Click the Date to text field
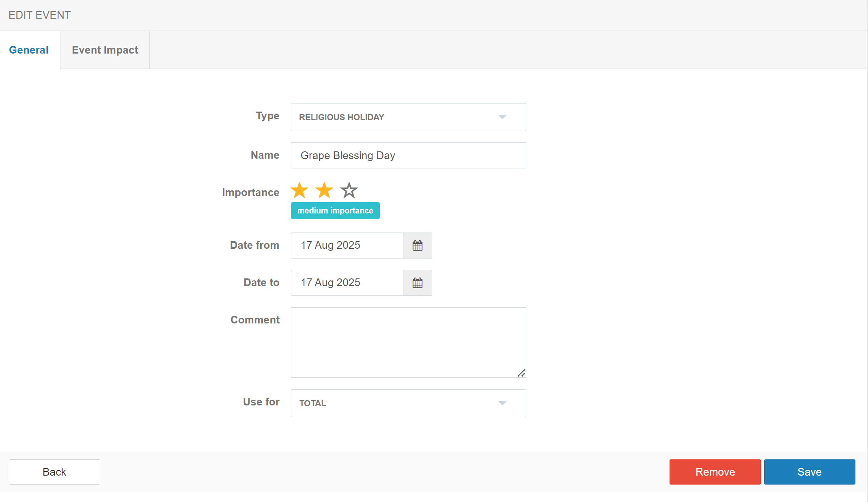Screen dimensions: 868x502 click(x=347, y=283)
